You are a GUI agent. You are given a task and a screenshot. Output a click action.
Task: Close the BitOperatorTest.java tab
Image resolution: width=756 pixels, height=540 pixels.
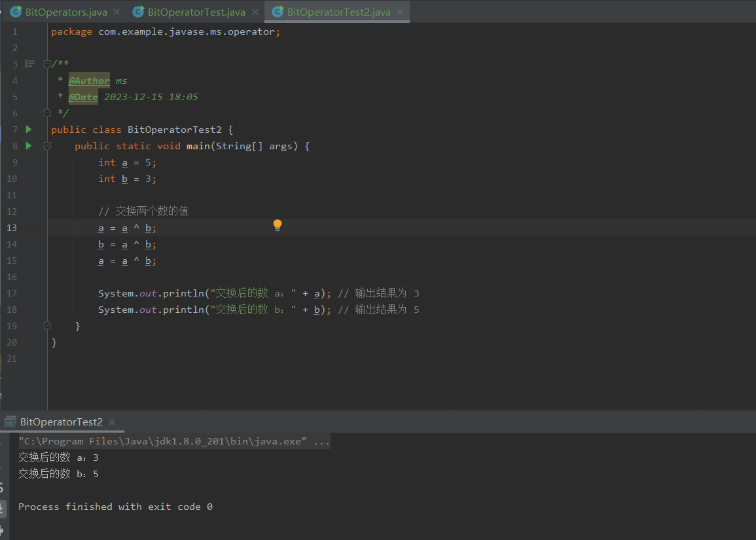pyautogui.click(x=255, y=12)
